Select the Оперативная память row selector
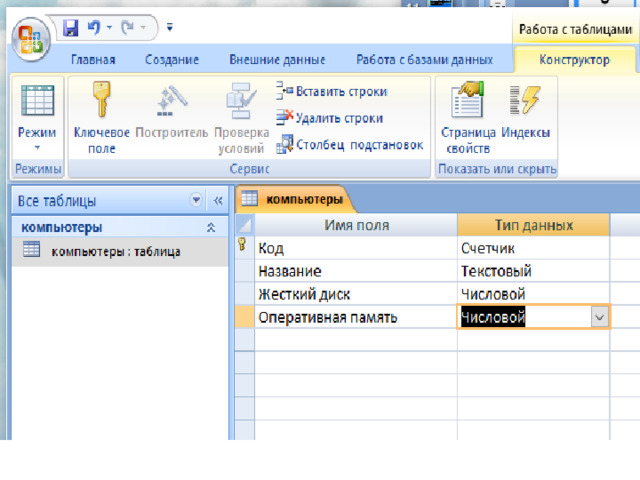The image size is (640, 480). coord(244,317)
